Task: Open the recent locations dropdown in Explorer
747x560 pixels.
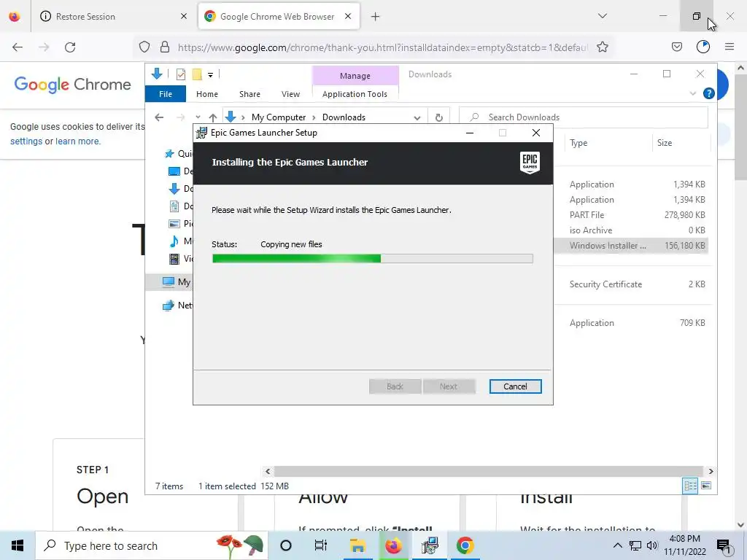Action: 198,117
